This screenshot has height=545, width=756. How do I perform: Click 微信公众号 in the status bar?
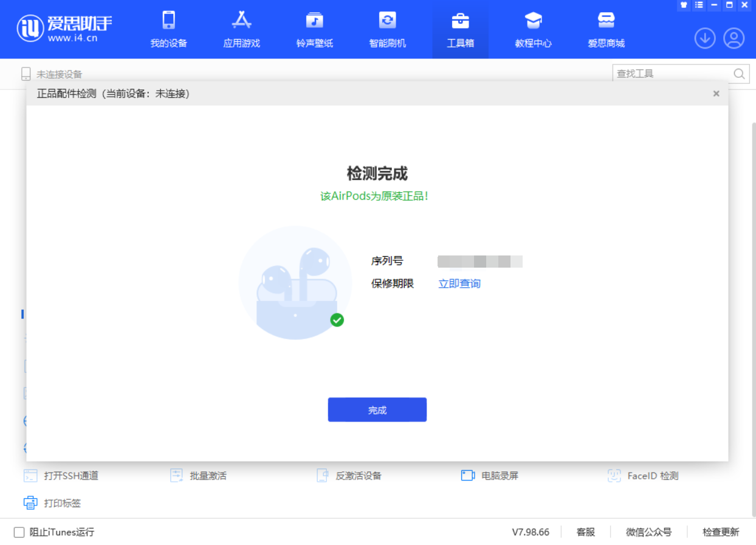[648, 532]
